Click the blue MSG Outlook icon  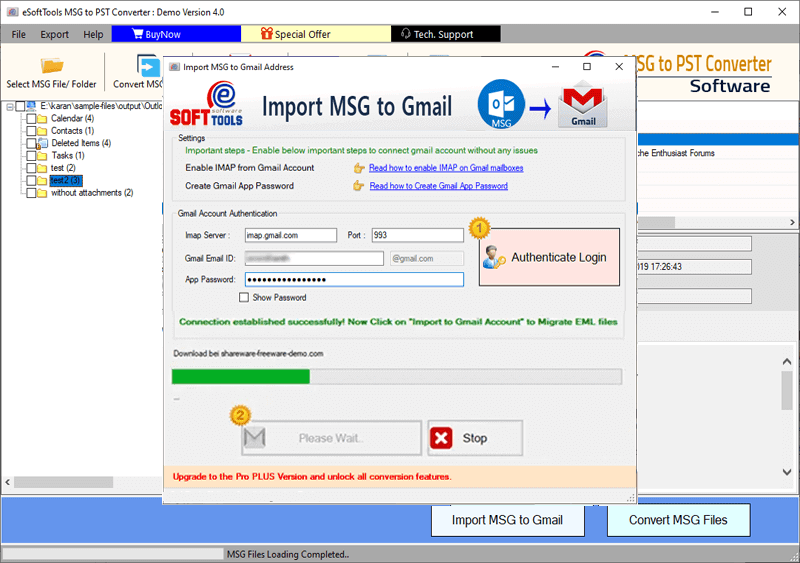(x=501, y=104)
